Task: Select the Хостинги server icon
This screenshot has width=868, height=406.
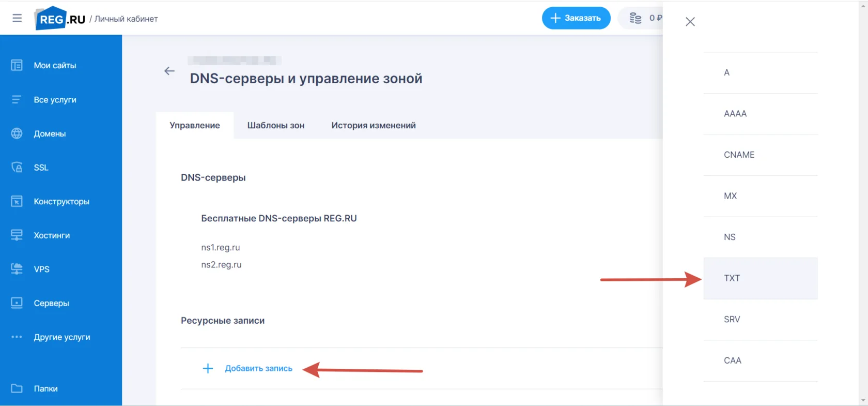Action: click(x=17, y=235)
